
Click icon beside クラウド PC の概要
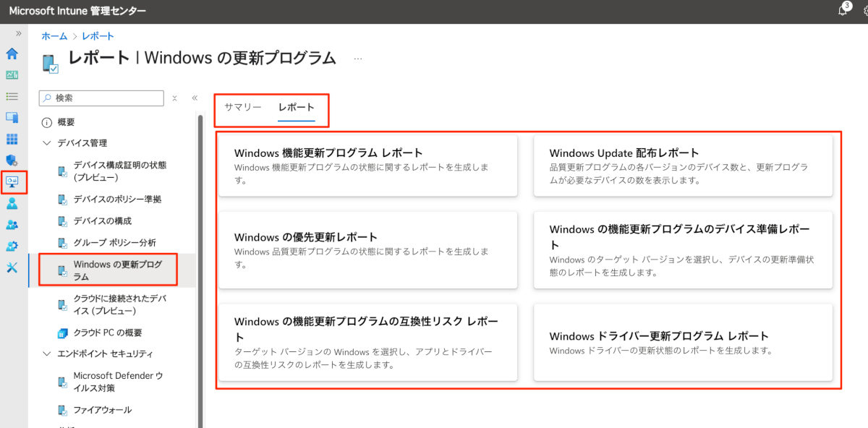63,333
